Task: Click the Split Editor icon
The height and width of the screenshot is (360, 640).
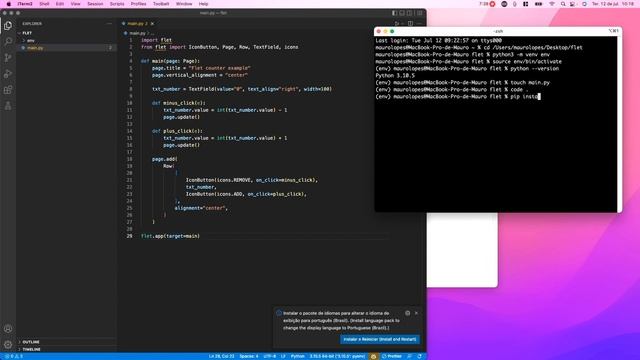Action: coord(410,24)
